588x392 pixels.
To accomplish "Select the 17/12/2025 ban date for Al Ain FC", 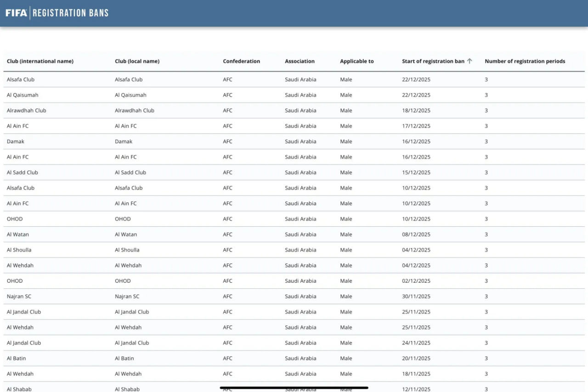I will click(x=416, y=126).
